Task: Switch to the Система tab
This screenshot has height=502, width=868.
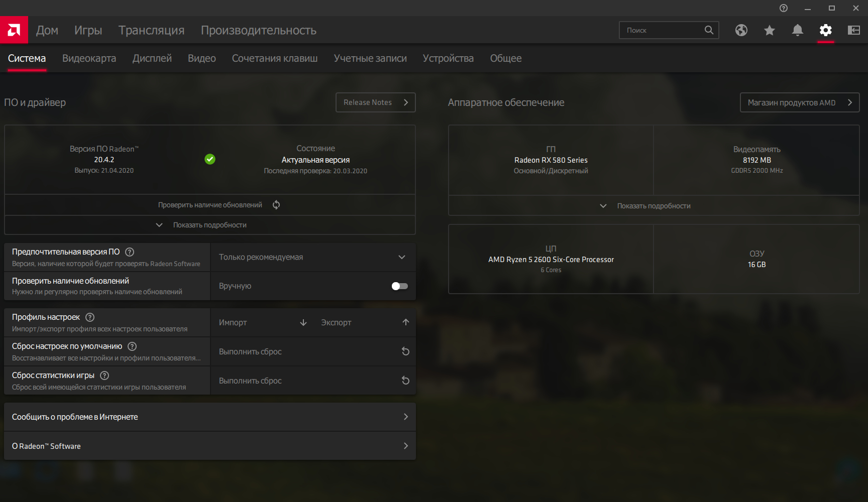Action: 27,58
